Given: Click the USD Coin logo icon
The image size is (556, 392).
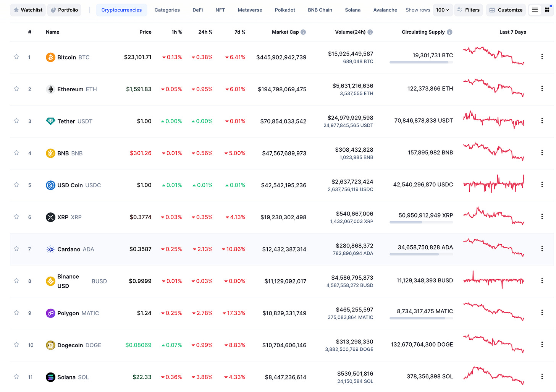Looking at the screenshot, I should (50, 185).
